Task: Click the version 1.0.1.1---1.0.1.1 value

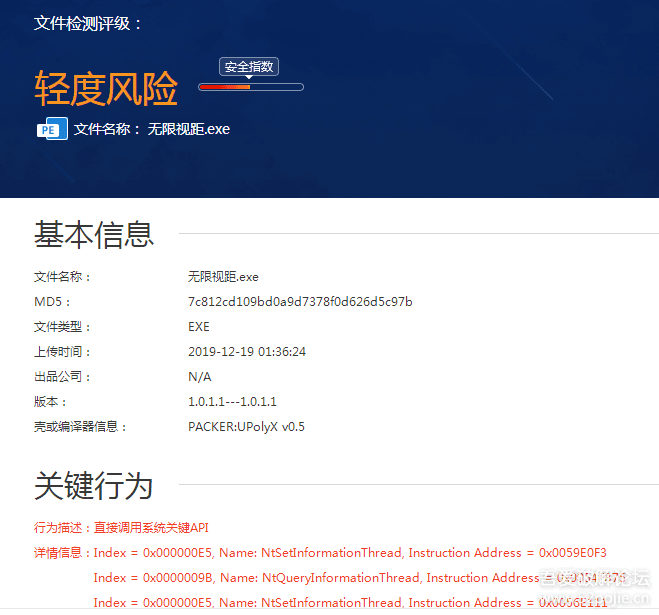Action: pyautogui.click(x=232, y=402)
